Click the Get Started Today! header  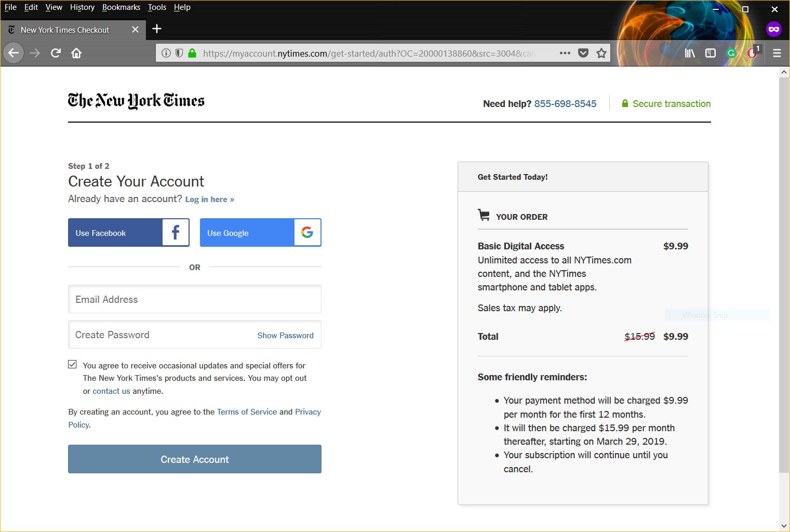tap(513, 177)
